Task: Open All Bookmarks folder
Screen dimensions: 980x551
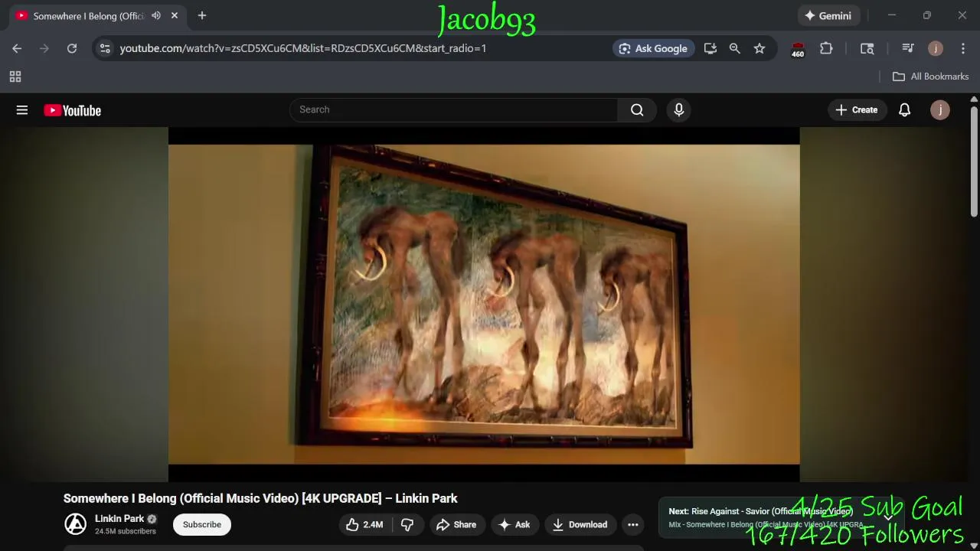Action: 931,77
